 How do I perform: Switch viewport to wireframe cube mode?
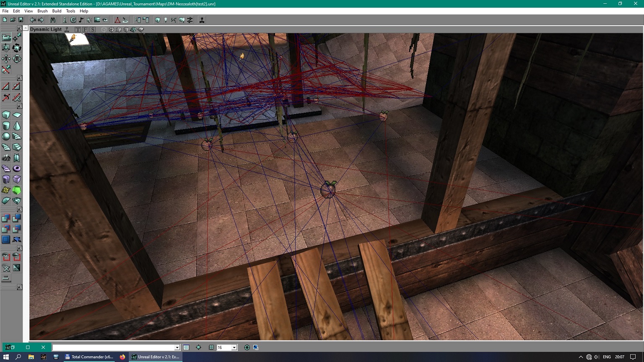(x=104, y=29)
